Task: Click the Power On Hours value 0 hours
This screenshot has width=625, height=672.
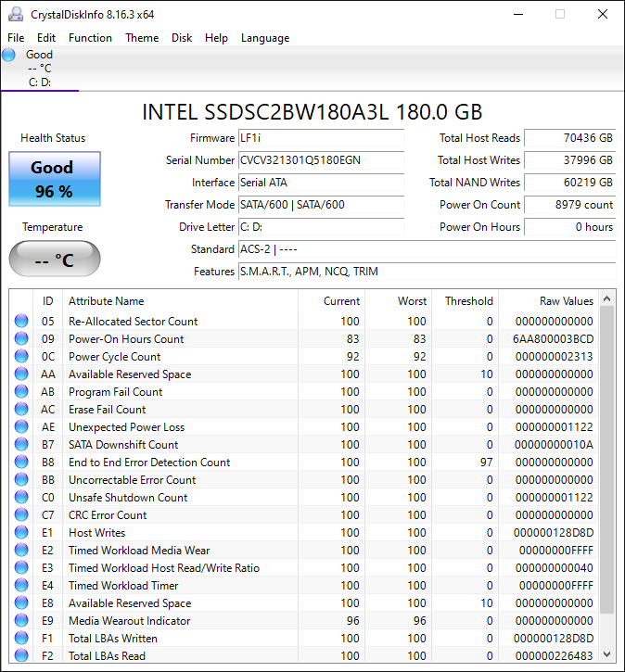Action: point(569,227)
